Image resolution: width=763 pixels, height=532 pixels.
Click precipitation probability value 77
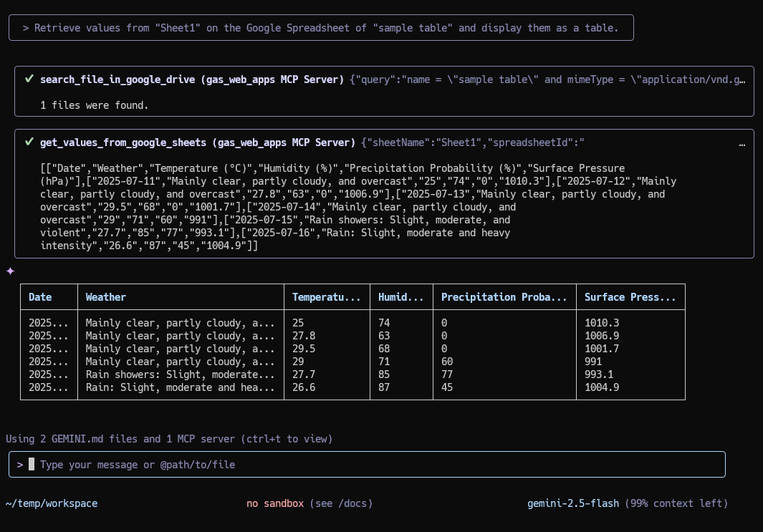447,374
